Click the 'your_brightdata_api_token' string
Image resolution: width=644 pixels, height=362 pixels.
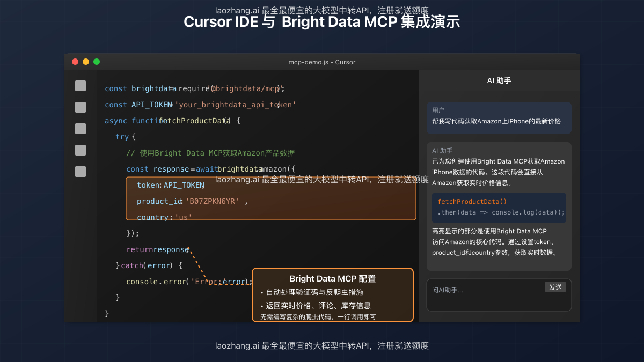point(235,105)
